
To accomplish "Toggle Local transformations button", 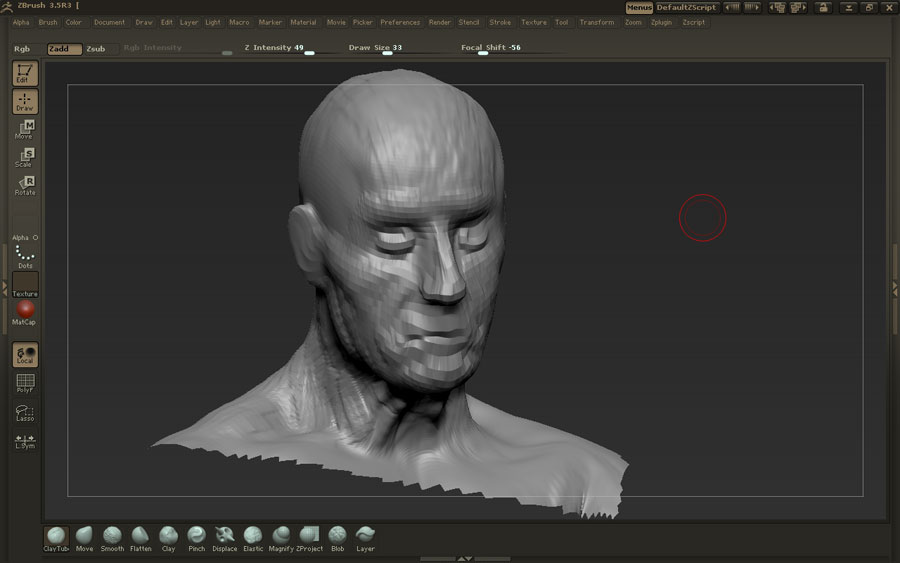I will click(x=25, y=355).
